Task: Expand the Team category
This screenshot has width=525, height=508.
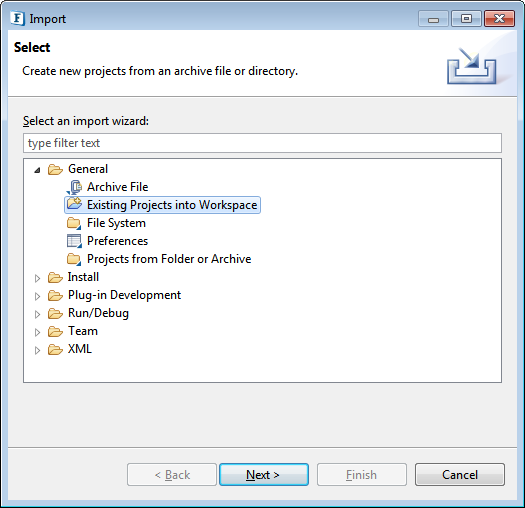Action: (38, 332)
